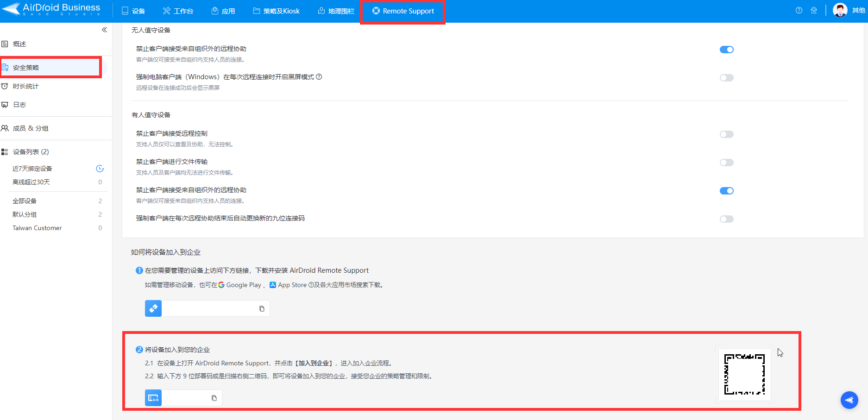
Task: Toggle 禁止客户端进行文件传输 switch
Action: click(726, 163)
